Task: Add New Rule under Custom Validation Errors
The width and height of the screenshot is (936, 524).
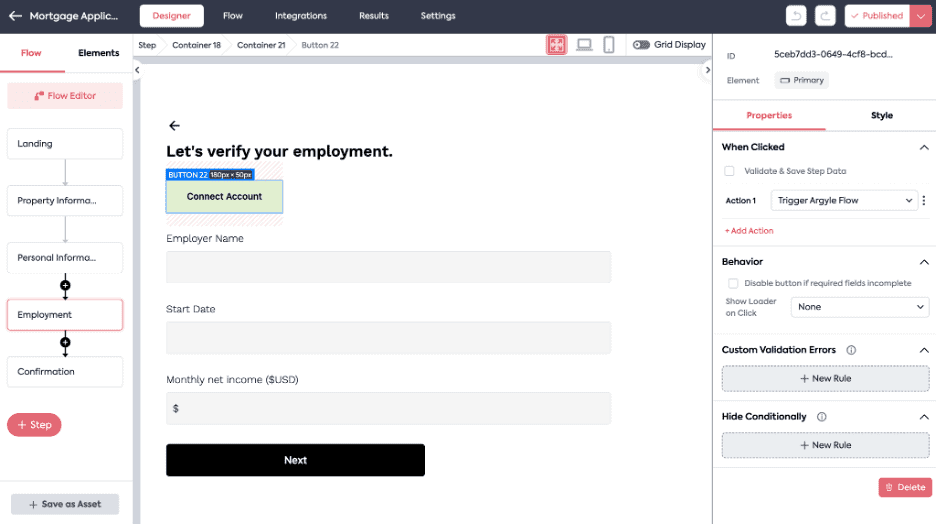Action: [826, 379]
